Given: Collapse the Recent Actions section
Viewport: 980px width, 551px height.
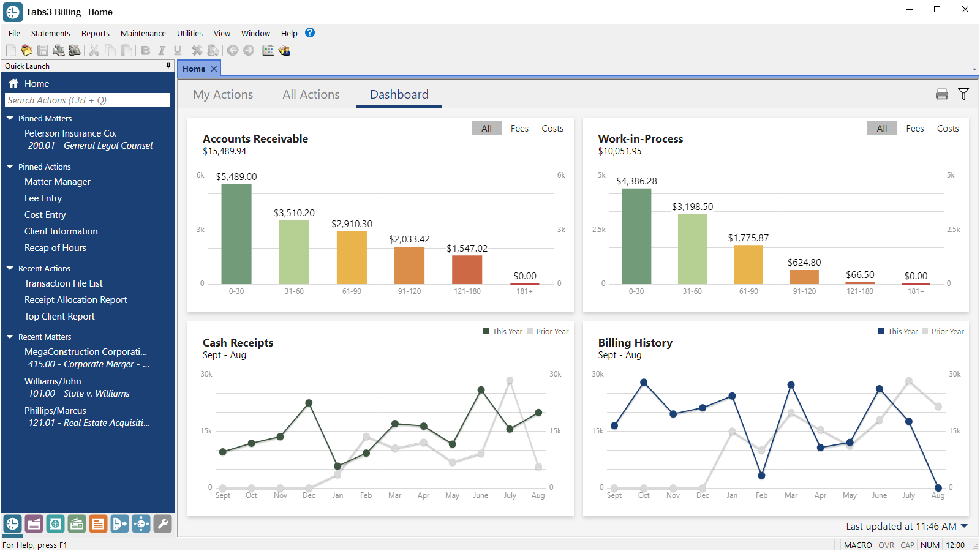Looking at the screenshot, I should [x=9, y=268].
